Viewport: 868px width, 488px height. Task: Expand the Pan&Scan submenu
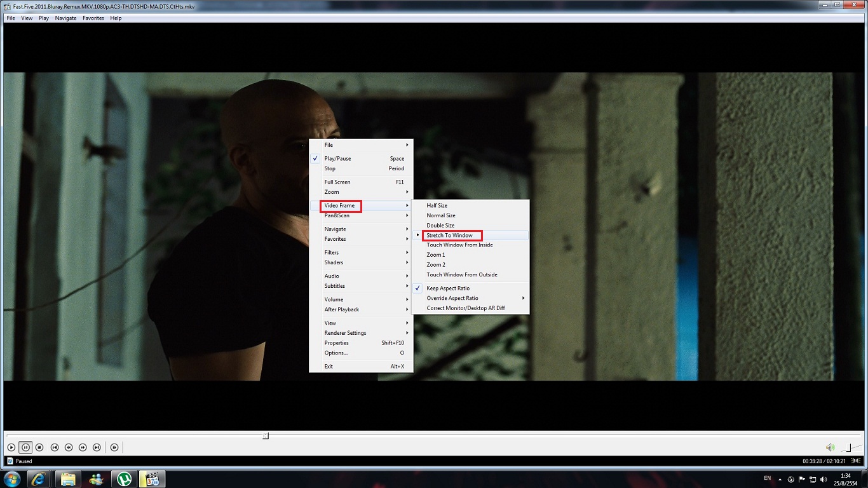coord(361,215)
